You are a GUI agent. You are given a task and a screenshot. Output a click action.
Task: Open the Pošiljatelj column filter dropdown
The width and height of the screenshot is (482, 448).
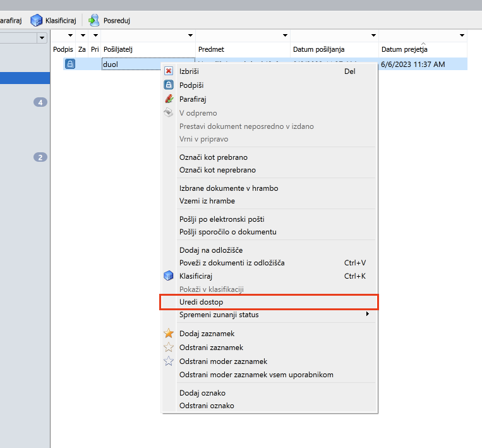pyautogui.click(x=190, y=36)
